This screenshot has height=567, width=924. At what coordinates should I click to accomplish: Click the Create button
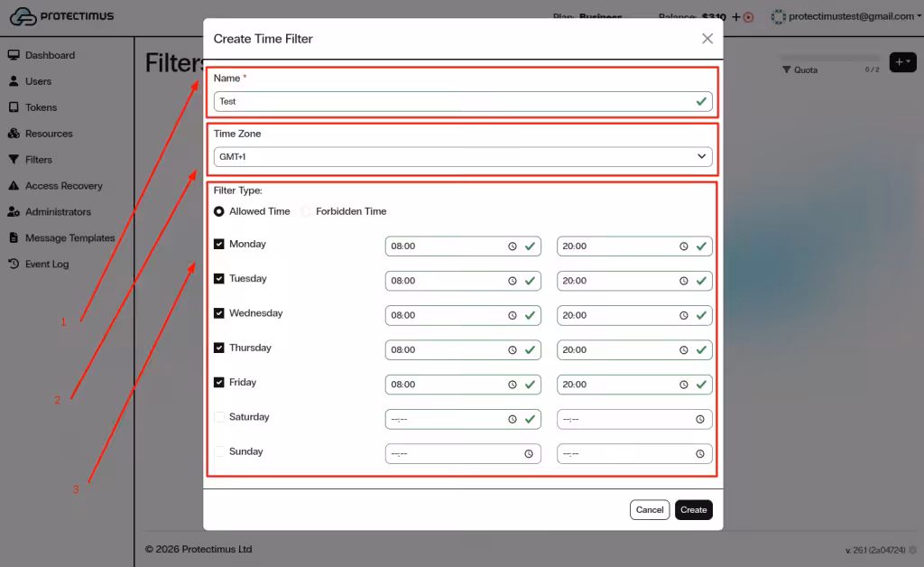(693, 510)
